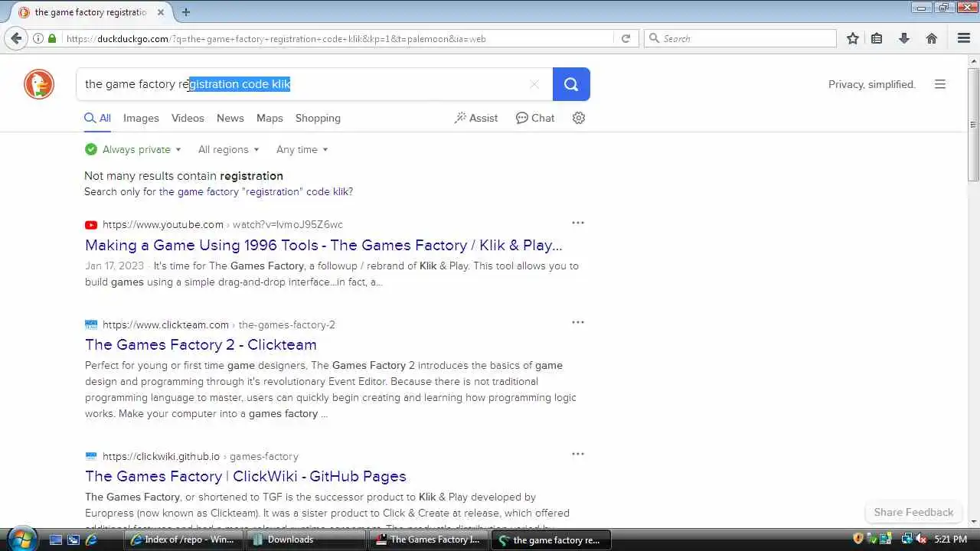Open options dots for YouTube result
Screen dimensions: 980x551
(578, 223)
